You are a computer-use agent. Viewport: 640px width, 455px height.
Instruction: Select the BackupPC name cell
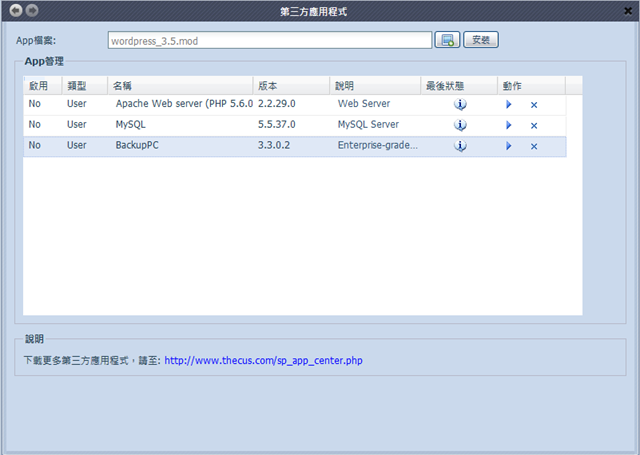[x=137, y=145]
